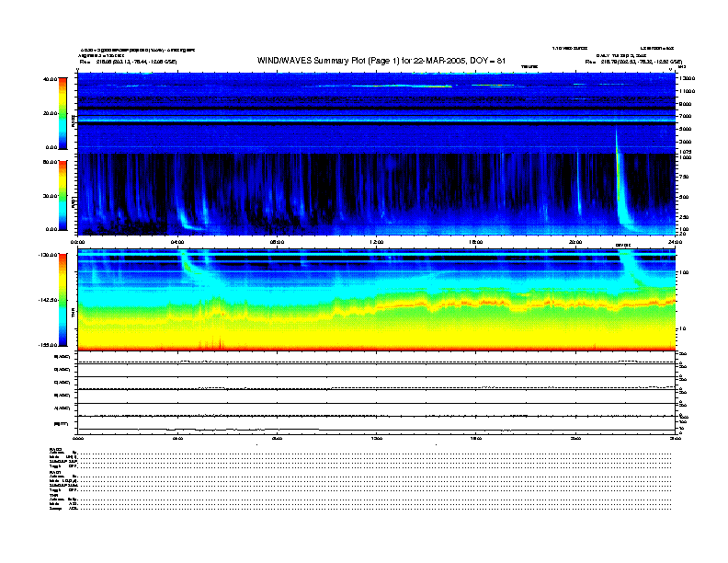728x563 pixels.
Task: Click the RAD1 color scale bar
Action: (x=63, y=196)
